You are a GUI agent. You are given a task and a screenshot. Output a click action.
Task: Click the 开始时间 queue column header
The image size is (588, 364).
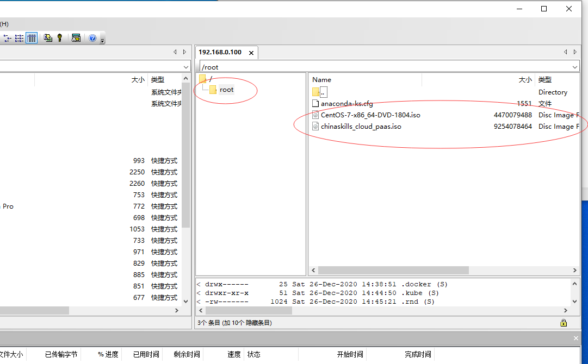tap(350, 354)
